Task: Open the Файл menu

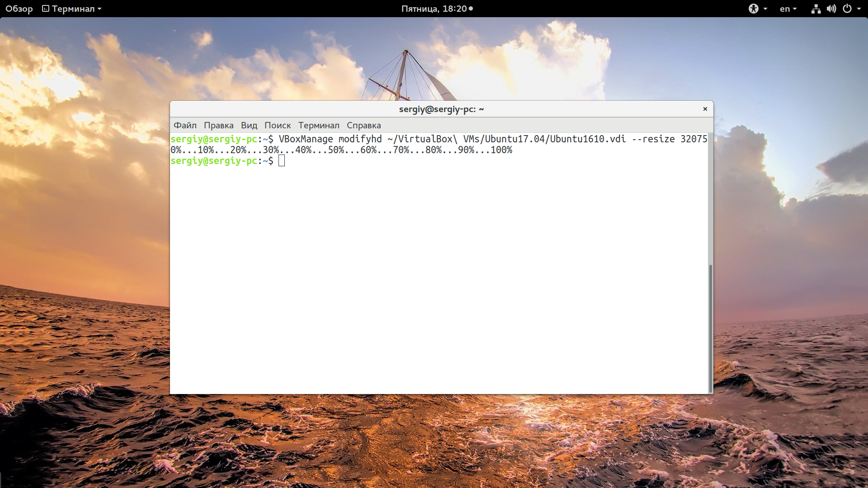Action: click(x=185, y=125)
